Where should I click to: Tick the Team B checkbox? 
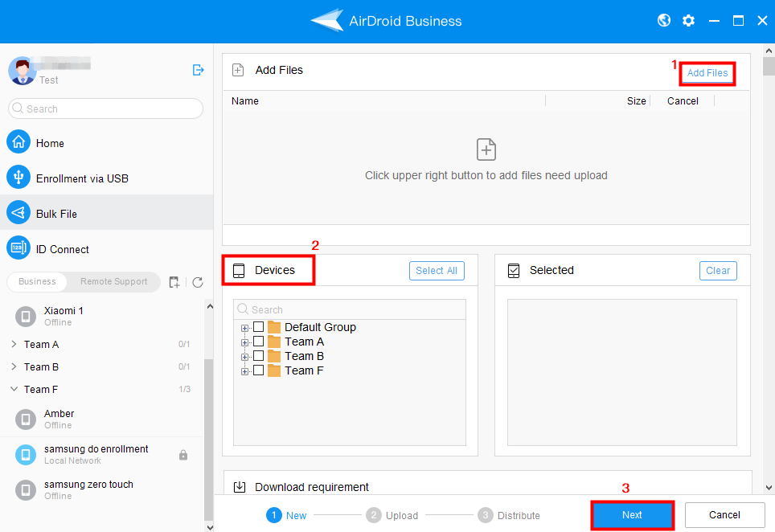[x=258, y=356]
